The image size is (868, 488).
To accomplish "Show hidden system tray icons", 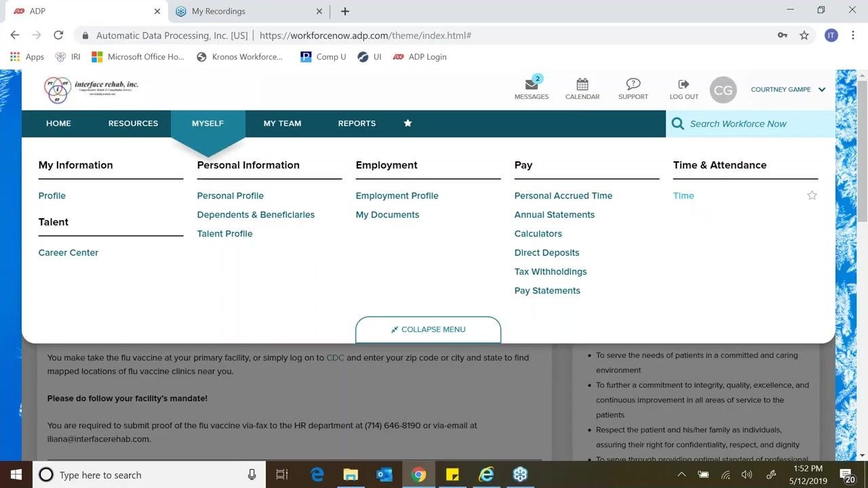I will point(682,474).
